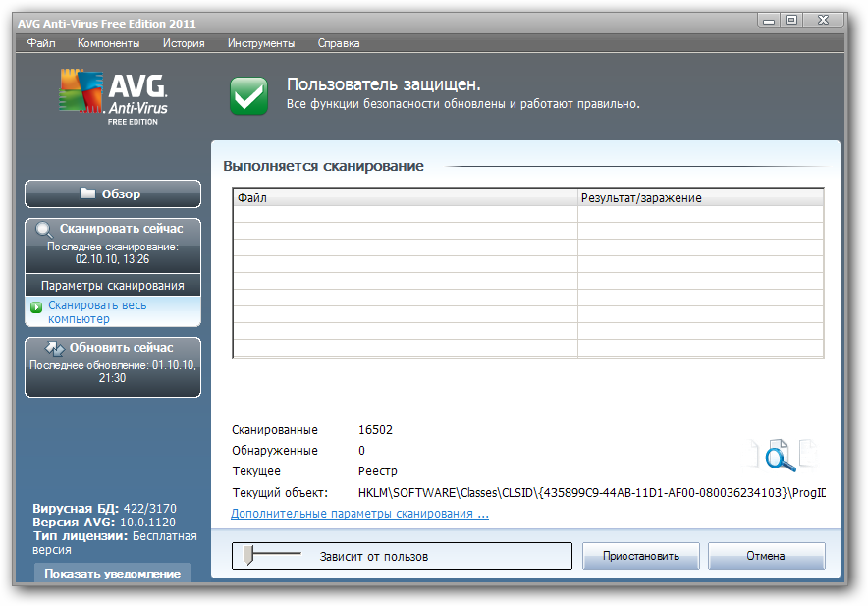868x606 pixels.
Task: Click last scan date 02.10.10, 13:26
Action: point(112,259)
